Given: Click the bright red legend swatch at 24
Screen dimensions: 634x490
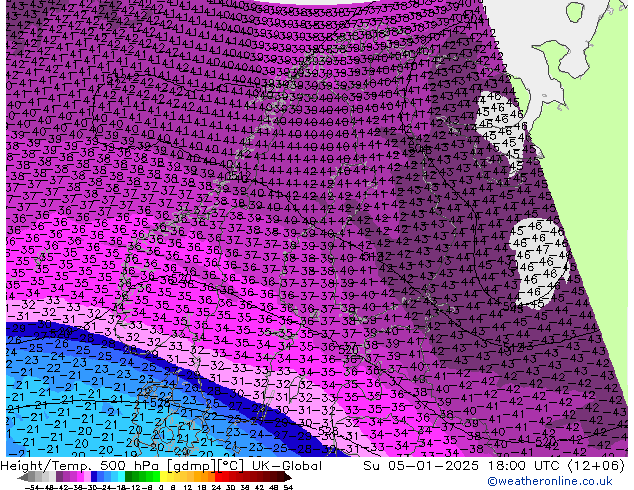Looking at the screenshot, I should coord(218,477).
